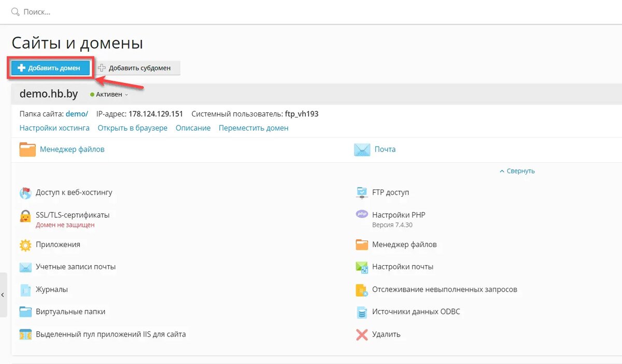The image size is (622, 364).
Task: Open Виртуальные папки
Action: (x=70, y=312)
